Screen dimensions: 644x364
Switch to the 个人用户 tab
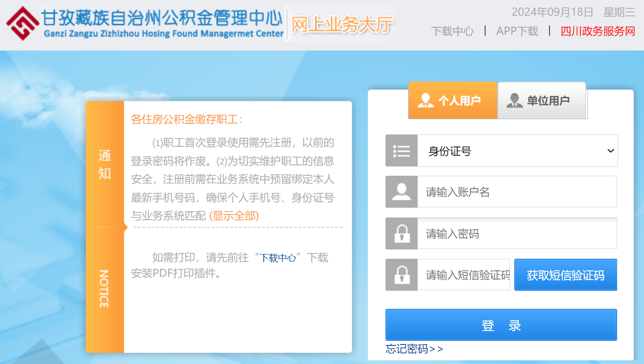[453, 100]
